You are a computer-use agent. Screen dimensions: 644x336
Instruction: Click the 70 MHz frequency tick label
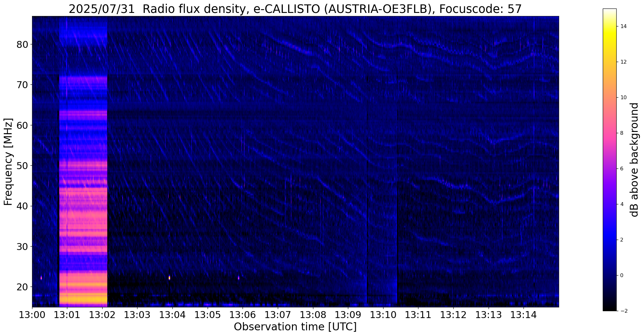(x=22, y=85)
